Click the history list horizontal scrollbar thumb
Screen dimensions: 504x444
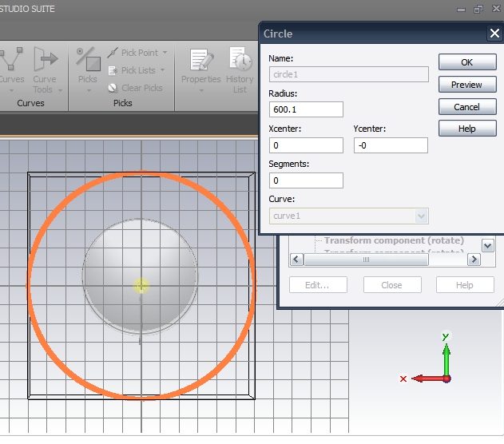pos(367,260)
